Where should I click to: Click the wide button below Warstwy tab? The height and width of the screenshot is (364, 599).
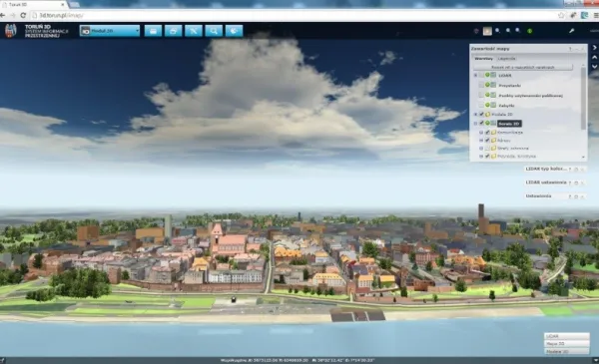point(523,67)
